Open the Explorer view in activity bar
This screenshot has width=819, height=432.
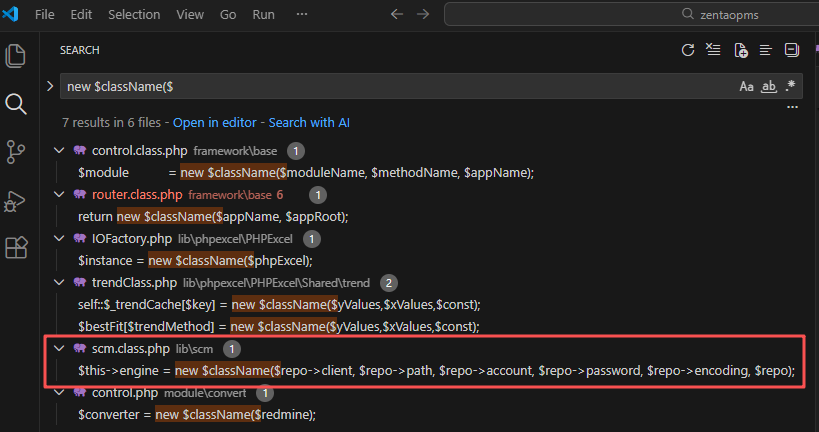[16, 56]
